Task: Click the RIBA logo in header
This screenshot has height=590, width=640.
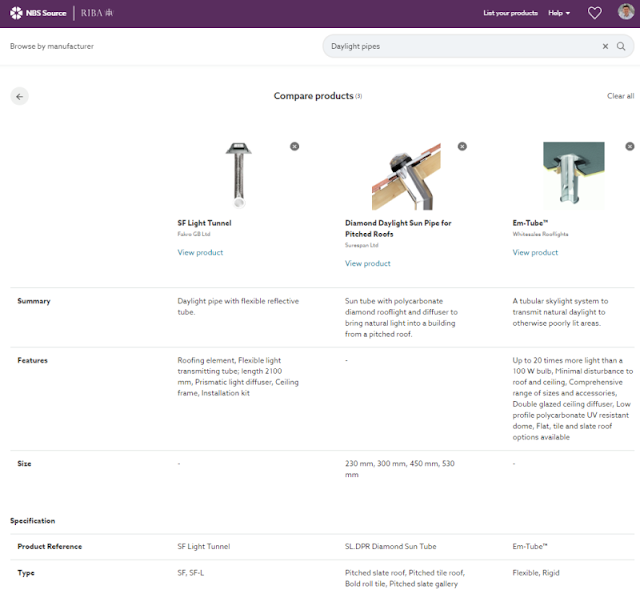Action: pyautogui.click(x=97, y=13)
